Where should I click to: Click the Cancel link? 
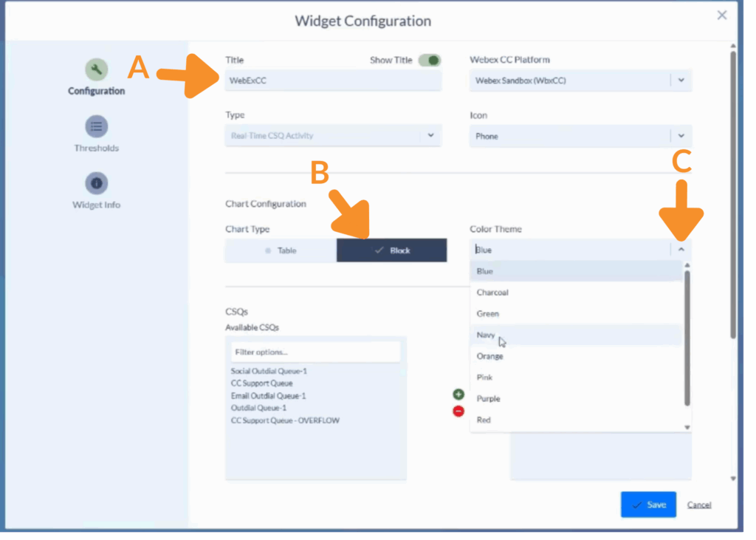[x=698, y=505]
